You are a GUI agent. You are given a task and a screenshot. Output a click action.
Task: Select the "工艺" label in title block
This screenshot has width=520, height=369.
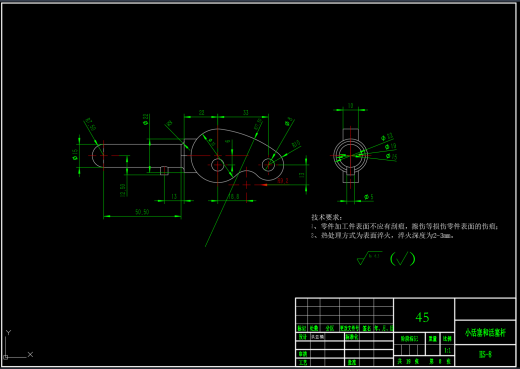[303, 362]
